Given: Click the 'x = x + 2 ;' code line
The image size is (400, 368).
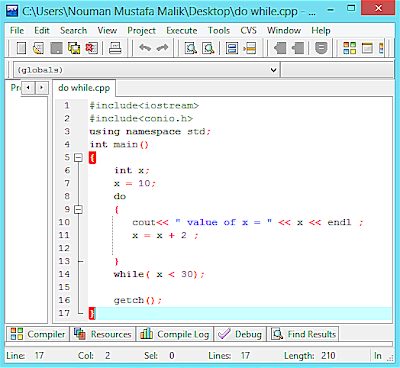Looking at the screenshot, I should coord(165,235).
